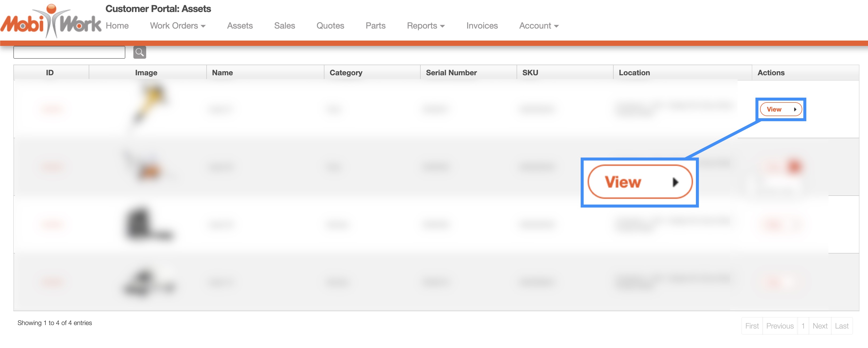Open the Work Orders dropdown menu
Screen dimensions: 868x348
click(177, 26)
